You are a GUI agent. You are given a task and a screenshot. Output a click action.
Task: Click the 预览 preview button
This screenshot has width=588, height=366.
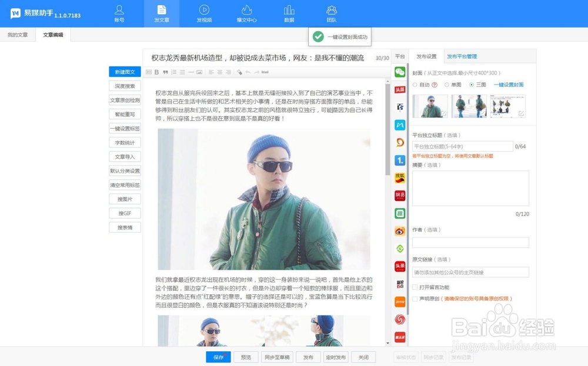(246, 357)
